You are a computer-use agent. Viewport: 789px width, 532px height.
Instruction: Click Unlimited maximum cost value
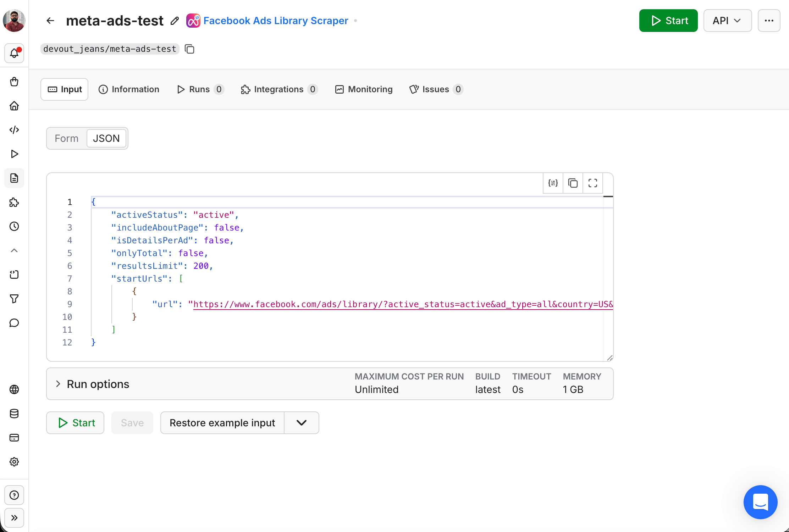(377, 389)
